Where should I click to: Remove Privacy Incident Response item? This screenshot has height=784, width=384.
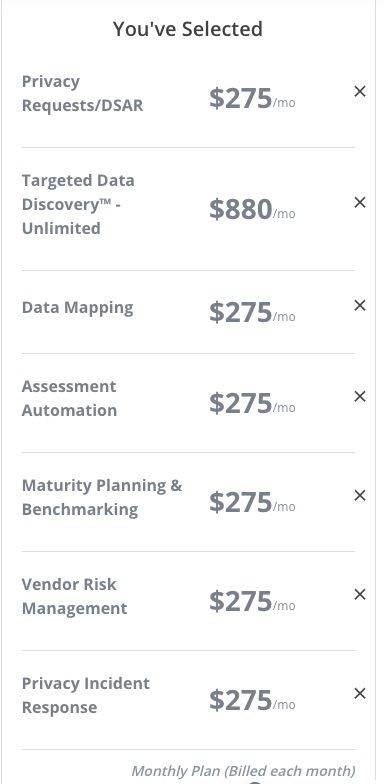360,694
